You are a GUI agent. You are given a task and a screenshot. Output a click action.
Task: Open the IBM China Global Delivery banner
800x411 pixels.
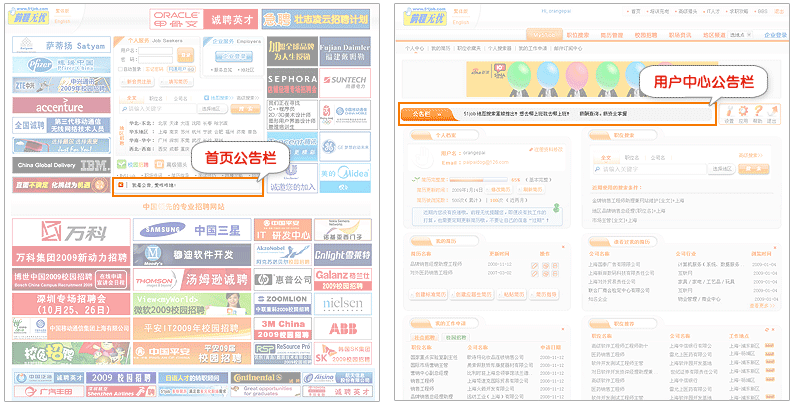61,165
